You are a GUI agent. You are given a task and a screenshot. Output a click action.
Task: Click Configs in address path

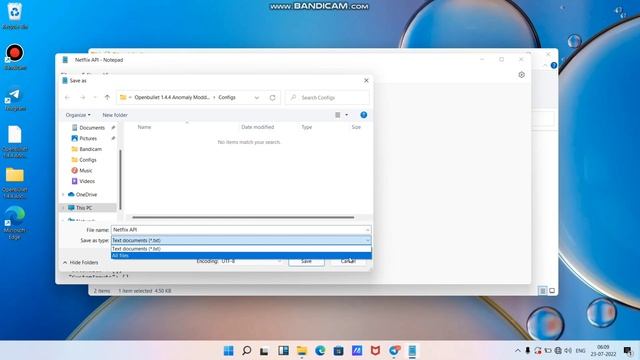click(x=227, y=98)
